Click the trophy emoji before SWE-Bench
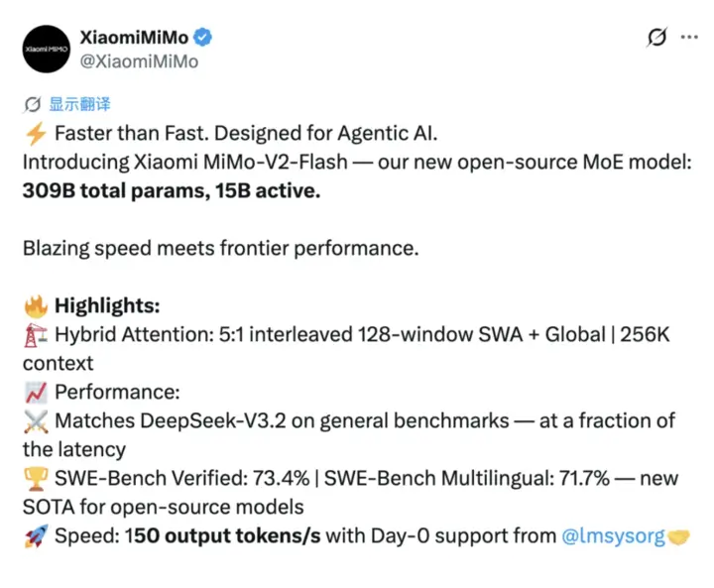Viewport: 714px width, 588px height. pos(35,479)
